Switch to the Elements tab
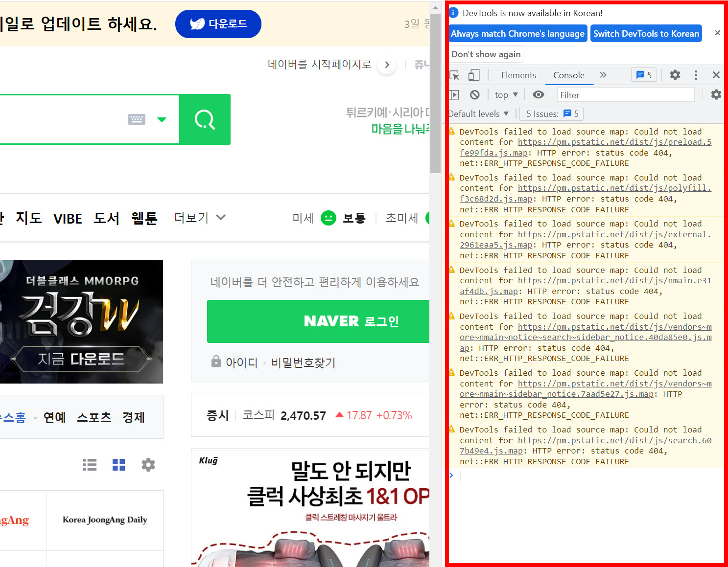 pos(518,75)
